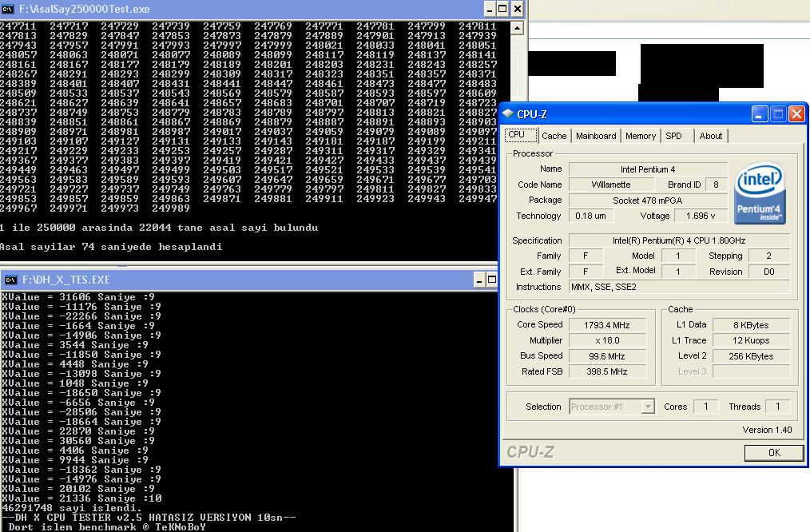The height and width of the screenshot is (532, 810).
Task: Maximize the DH_X_TES.EXE console window
Action: pos(492,280)
